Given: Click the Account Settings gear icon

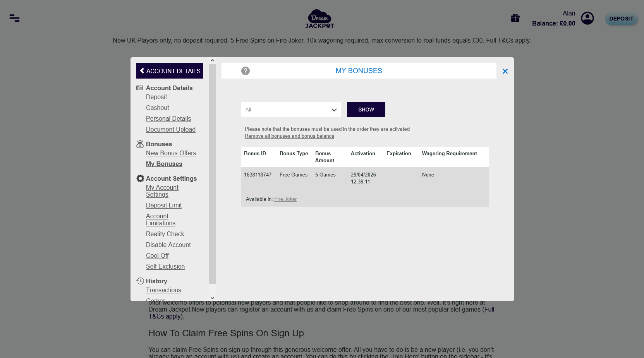Looking at the screenshot, I should click(x=140, y=178).
